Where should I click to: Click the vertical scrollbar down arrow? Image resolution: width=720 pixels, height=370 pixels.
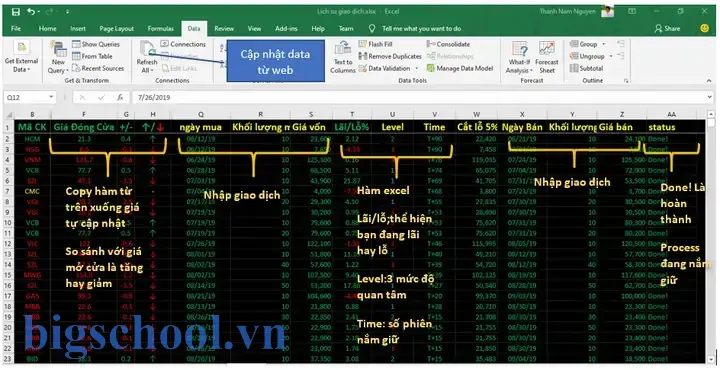point(711,359)
